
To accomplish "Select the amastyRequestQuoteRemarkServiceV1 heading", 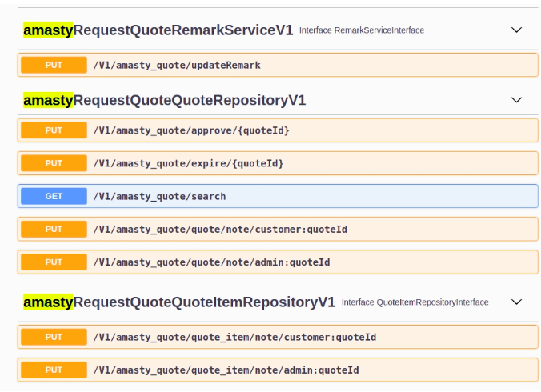I will pyautogui.click(x=157, y=30).
